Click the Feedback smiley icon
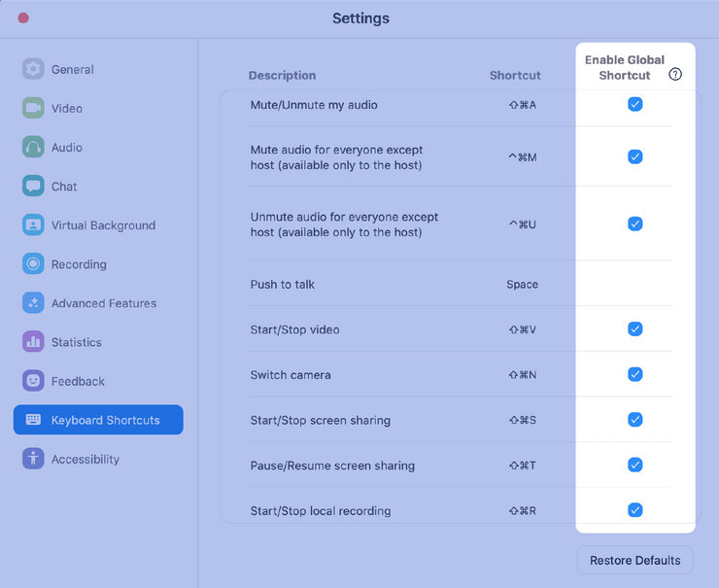This screenshot has width=719, height=588. point(34,381)
